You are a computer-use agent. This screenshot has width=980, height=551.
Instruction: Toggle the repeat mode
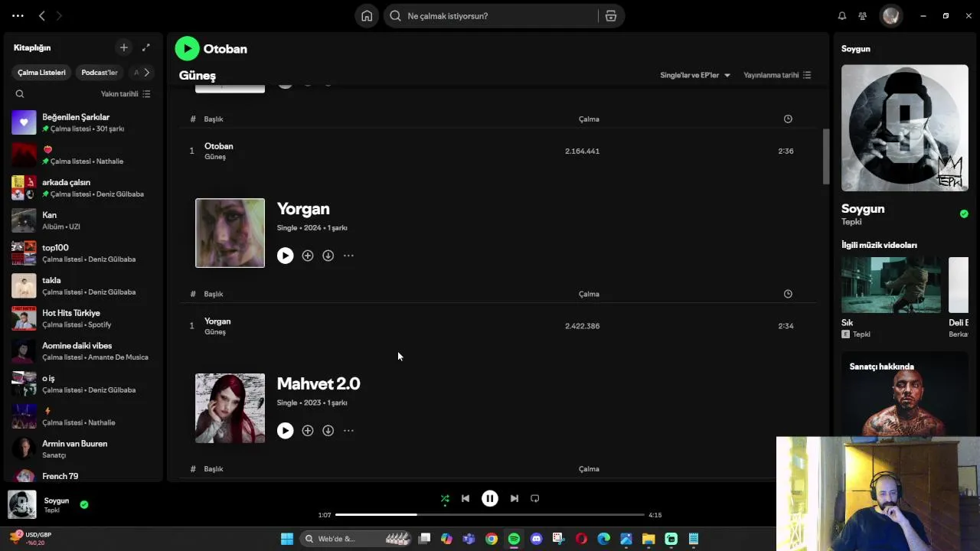coord(535,498)
